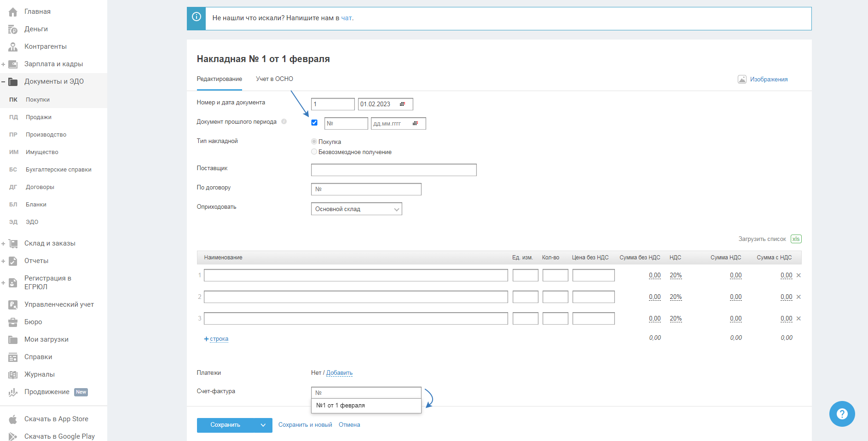
Task: Click the Главная home icon in sidebar
Action: click(13, 12)
